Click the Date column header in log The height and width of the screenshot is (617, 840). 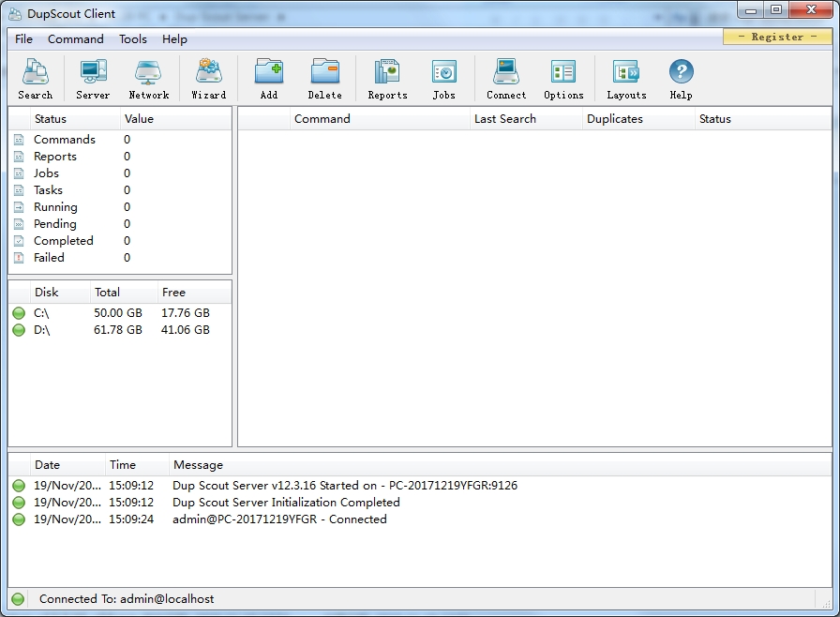pos(67,465)
